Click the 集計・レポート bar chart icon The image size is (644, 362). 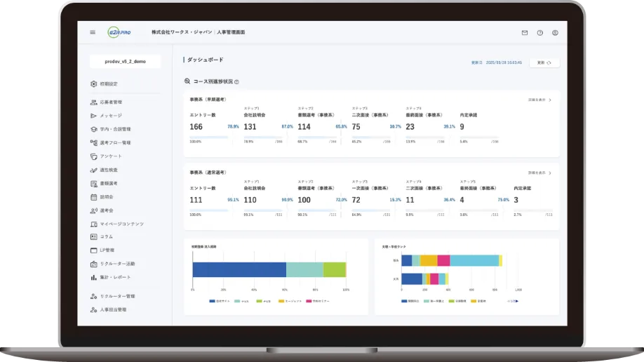(93, 277)
